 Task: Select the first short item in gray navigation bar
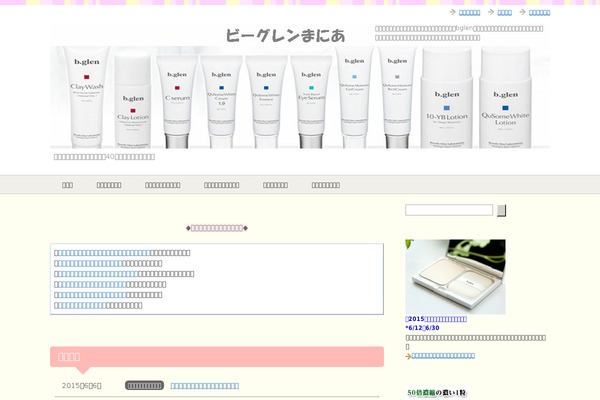[x=67, y=185]
